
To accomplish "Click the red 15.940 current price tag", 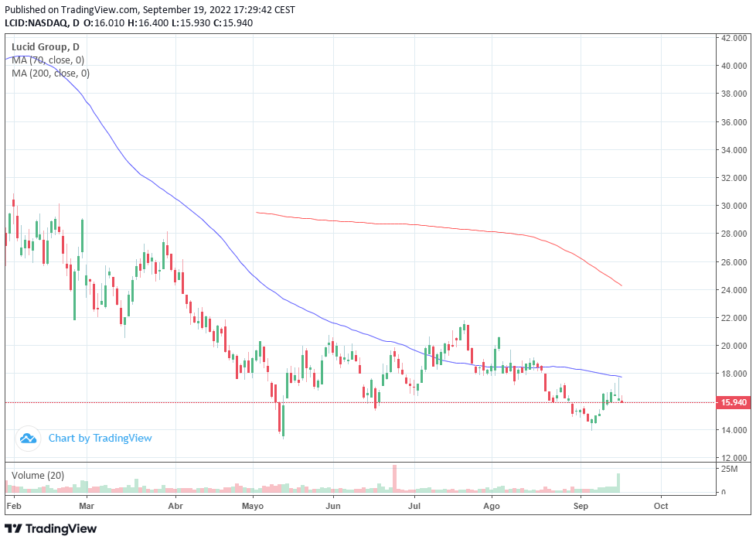I will coord(734,402).
